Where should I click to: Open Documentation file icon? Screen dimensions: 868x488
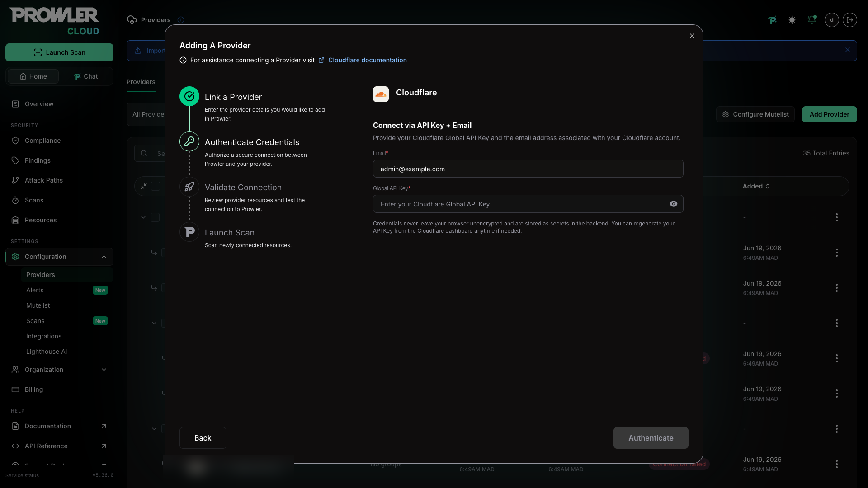tap(15, 426)
